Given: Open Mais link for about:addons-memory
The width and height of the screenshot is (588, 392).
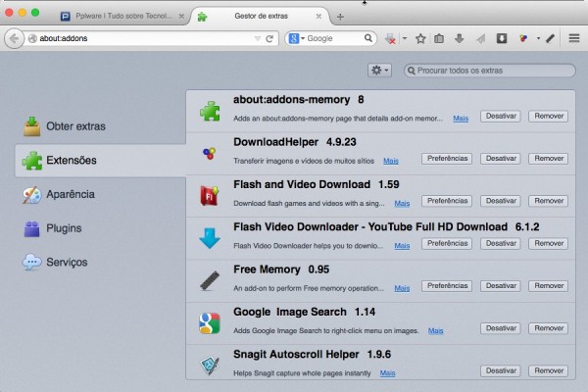Looking at the screenshot, I should pyautogui.click(x=461, y=119).
